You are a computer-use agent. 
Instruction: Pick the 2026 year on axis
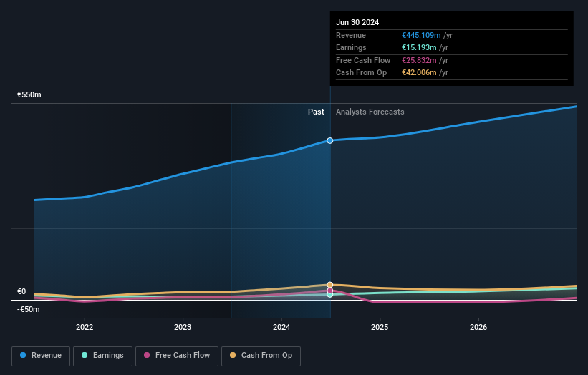tap(478, 327)
